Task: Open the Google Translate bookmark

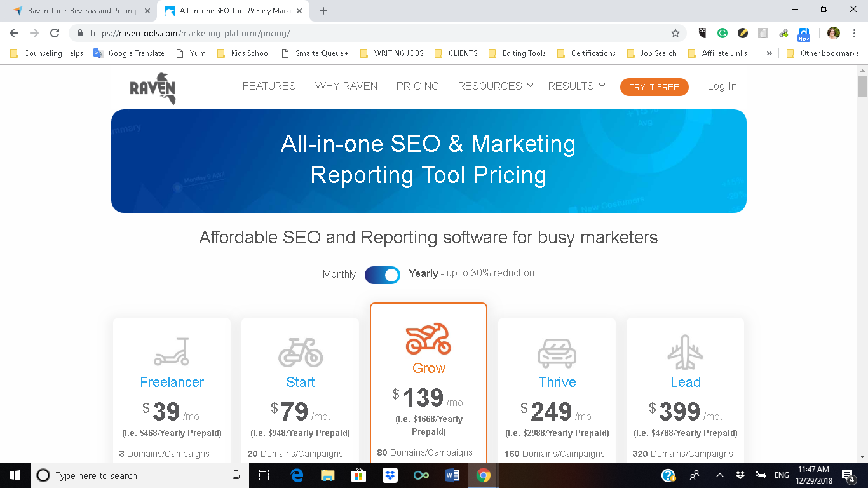Action: pos(129,53)
